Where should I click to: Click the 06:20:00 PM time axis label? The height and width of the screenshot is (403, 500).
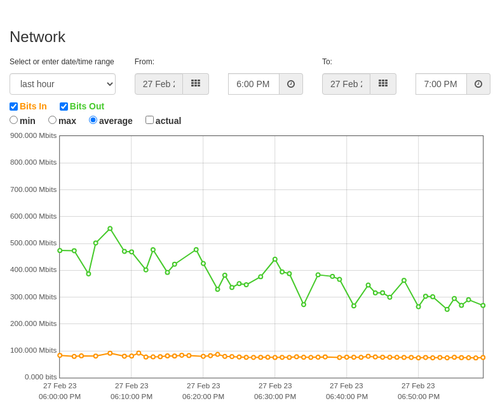tap(203, 397)
